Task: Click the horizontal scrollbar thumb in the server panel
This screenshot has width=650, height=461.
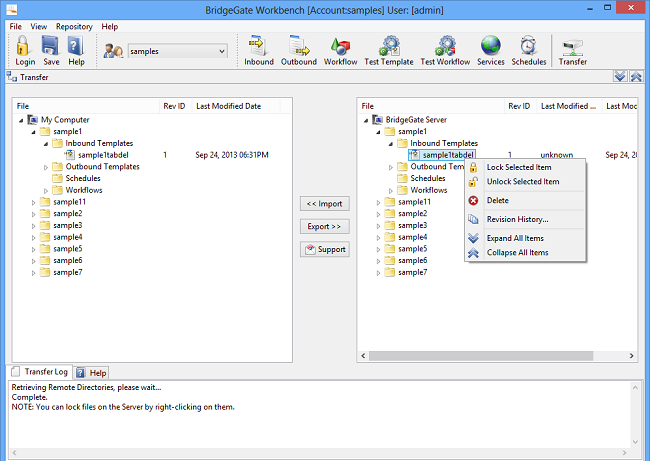Action: [481, 356]
